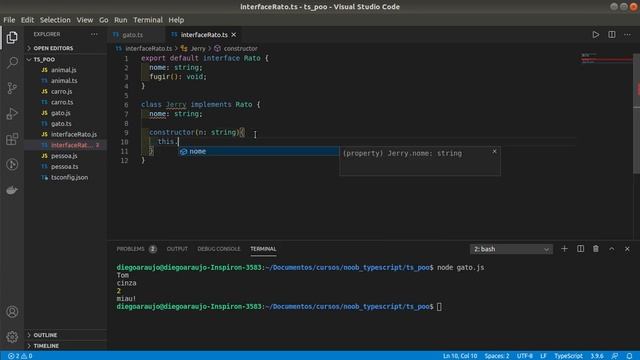Split the terminal panel
Viewport: 640px width, 360px height.
pyautogui.click(x=580, y=249)
